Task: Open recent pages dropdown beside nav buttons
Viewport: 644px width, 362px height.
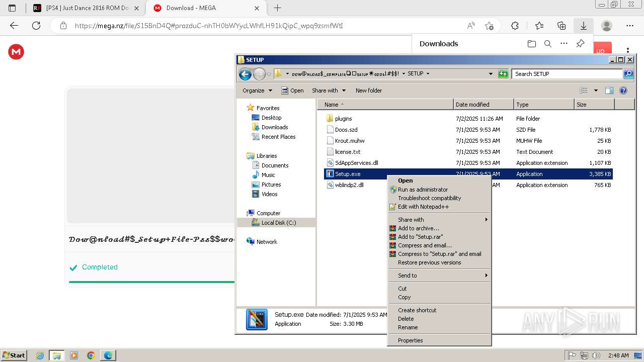Action: click(x=269, y=74)
